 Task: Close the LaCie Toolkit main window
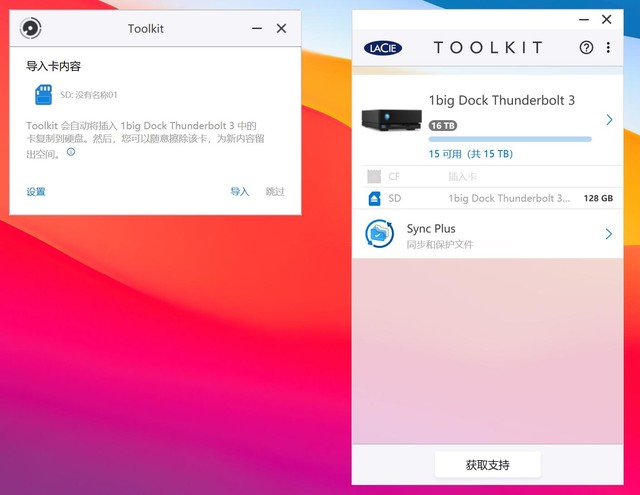[607, 20]
